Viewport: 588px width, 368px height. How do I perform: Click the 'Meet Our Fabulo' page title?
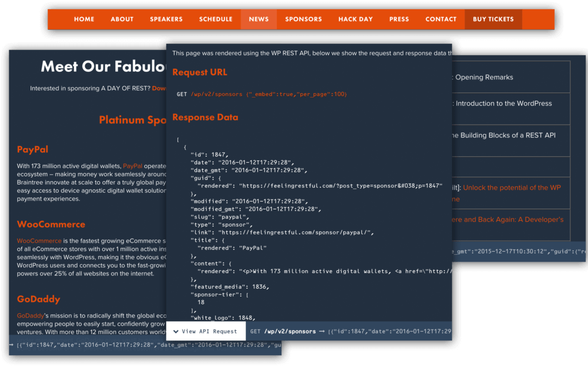[x=103, y=67]
